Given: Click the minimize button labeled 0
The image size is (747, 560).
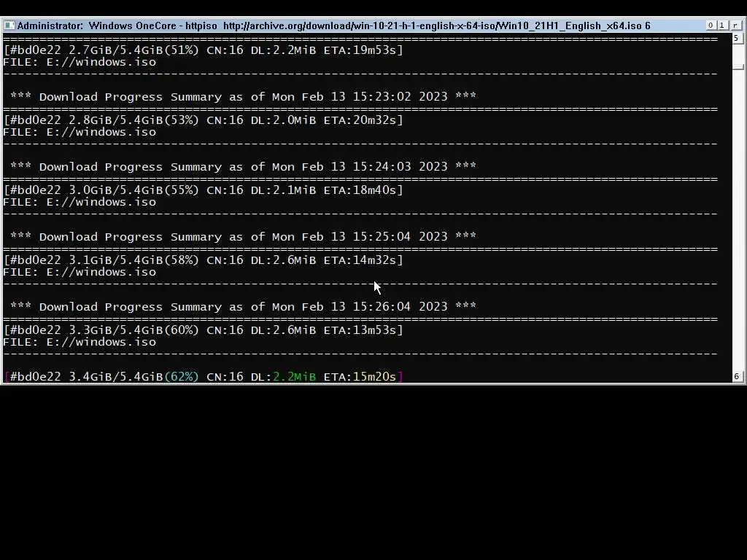Looking at the screenshot, I should pos(711,26).
